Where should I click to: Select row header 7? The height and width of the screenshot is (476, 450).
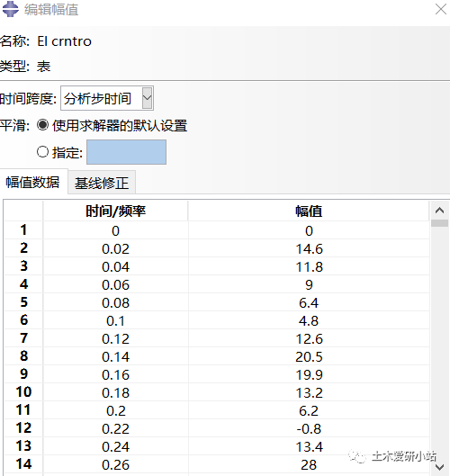(x=23, y=338)
